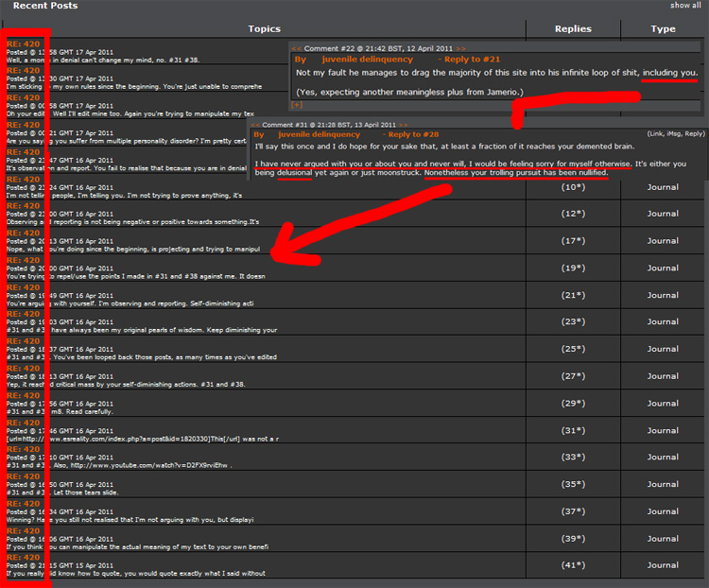The width and height of the screenshot is (709, 588).
Task: Click 'Journal' type in the (41*) row
Action: click(663, 565)
